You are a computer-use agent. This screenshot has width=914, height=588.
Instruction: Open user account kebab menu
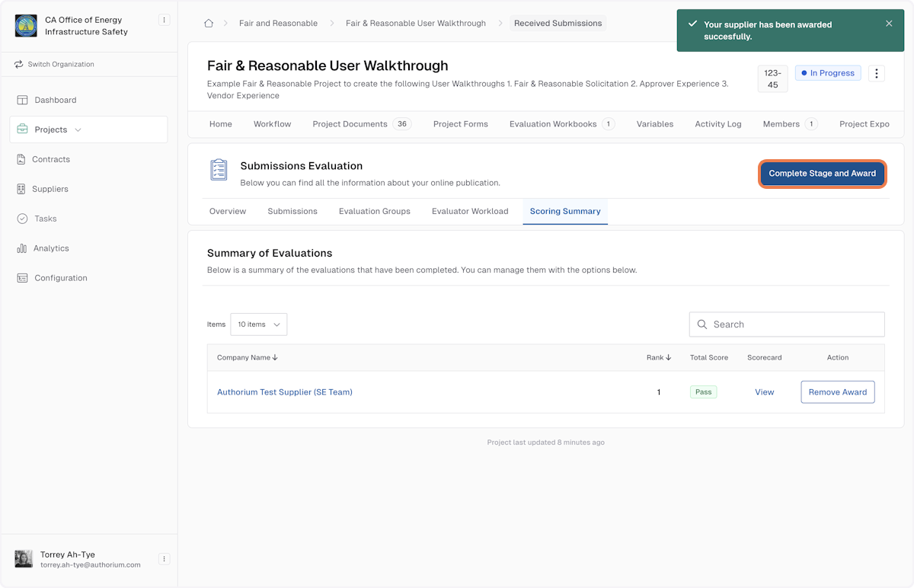coord(164,559)
